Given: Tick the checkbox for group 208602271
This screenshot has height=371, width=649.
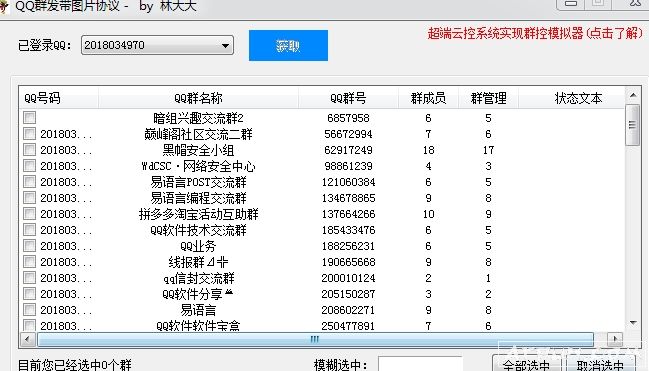Looking at the screenshot, I should (x=29, y=310).
